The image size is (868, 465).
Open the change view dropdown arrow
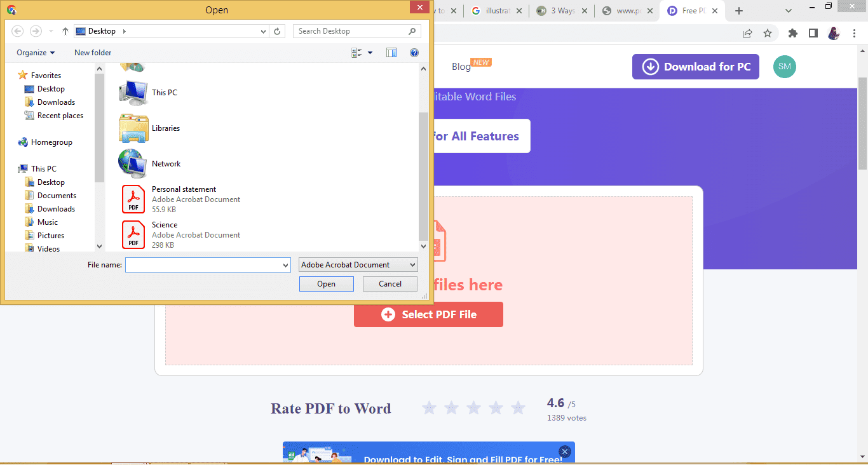(369, 53)
